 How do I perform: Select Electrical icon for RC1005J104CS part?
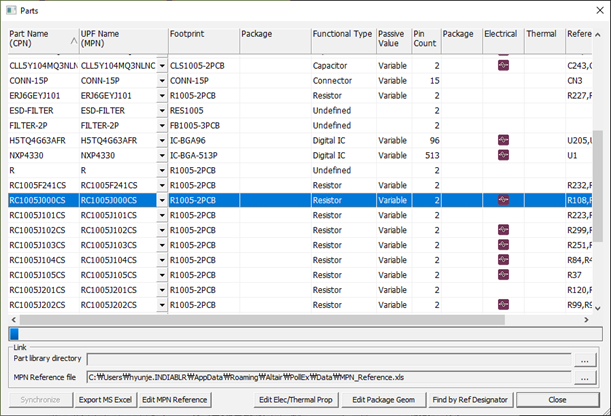(503, 260)
